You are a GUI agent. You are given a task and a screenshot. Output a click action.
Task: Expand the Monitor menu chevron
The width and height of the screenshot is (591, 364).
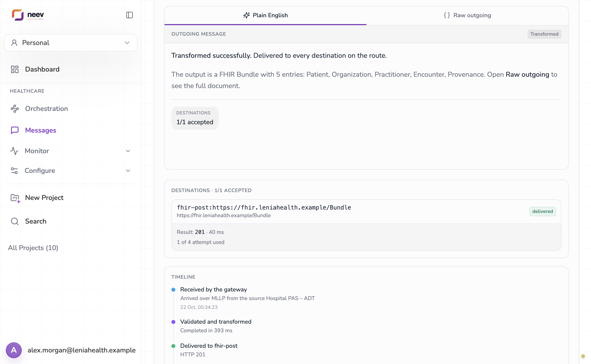[x=128, y=151]
